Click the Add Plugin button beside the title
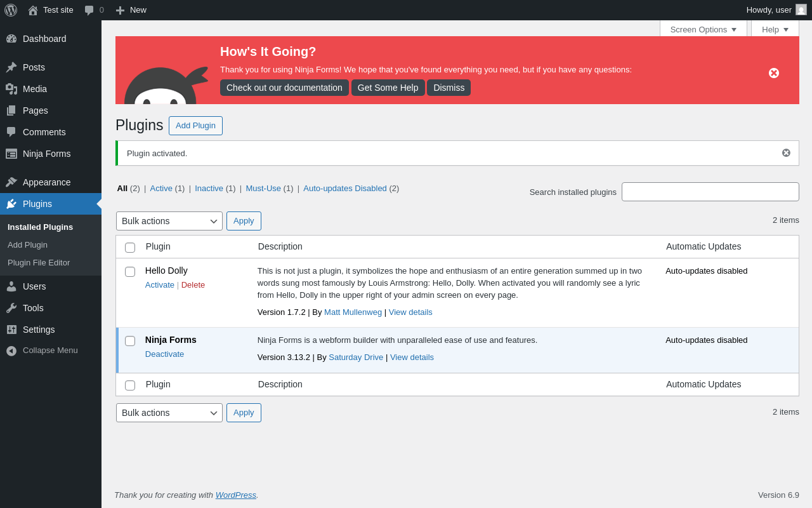812x508 pixels. coord(195,126)
